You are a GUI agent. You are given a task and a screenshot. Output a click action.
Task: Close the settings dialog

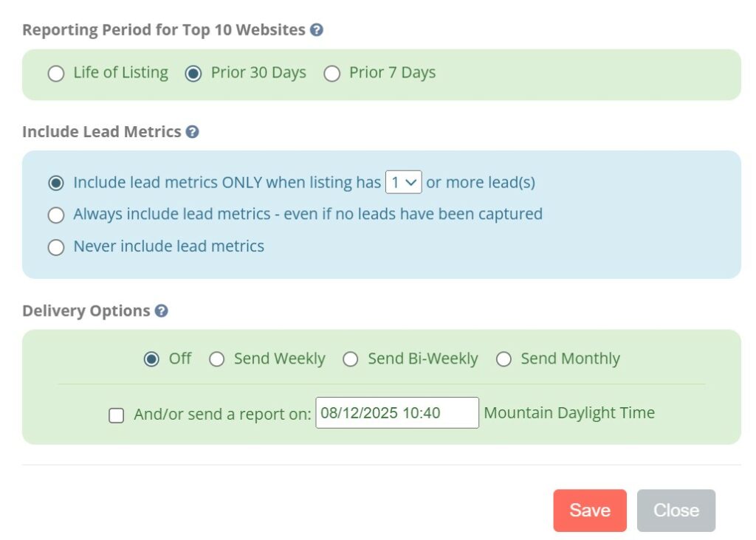pyautogui.click(x=676, y=510)
